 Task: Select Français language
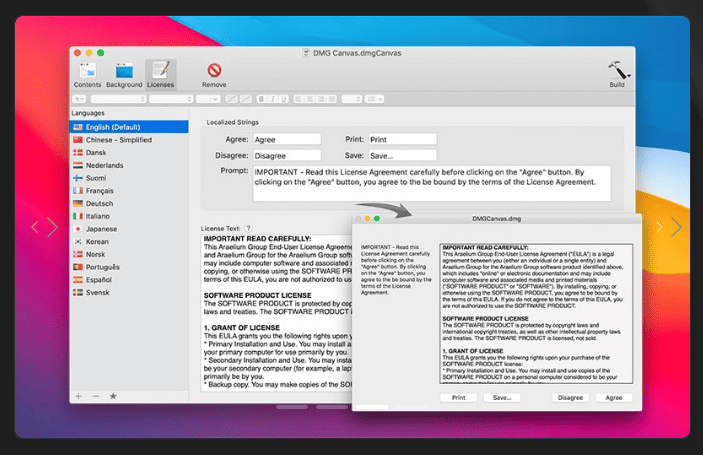(129, 191)
